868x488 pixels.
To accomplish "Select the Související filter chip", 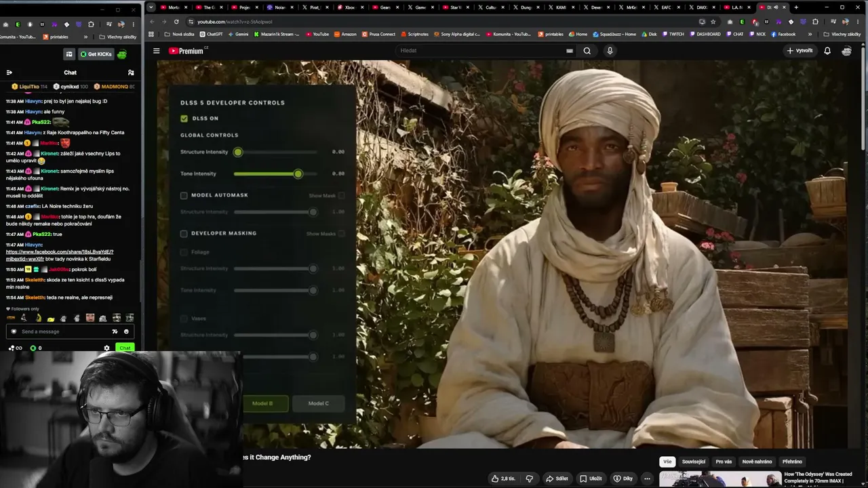I will (x=694, y=462).
